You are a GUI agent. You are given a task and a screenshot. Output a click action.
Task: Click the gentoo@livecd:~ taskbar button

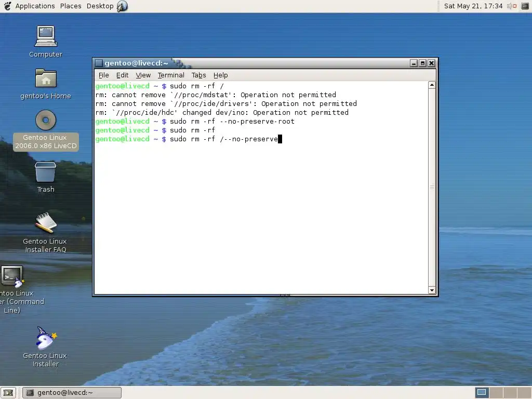(x=72, y=393)
